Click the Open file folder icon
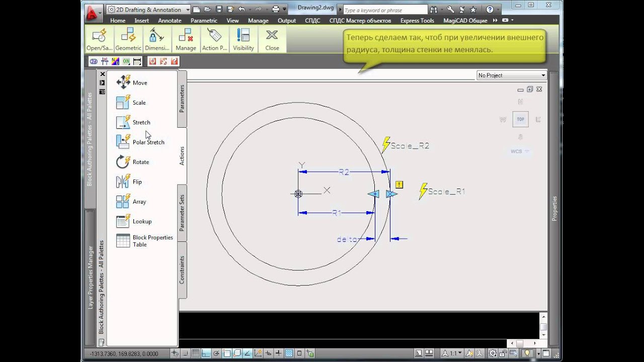Viewport: 644px width, 362px height. (x=207, y=10)
